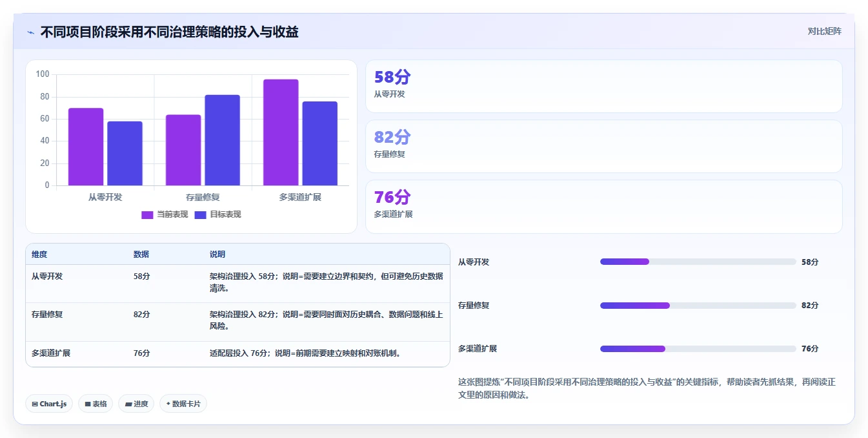Click the 多渠道扩展 label on chart x-axis
Image resolution: width=868 pixels, height=438 pixels.
(300, 197)
